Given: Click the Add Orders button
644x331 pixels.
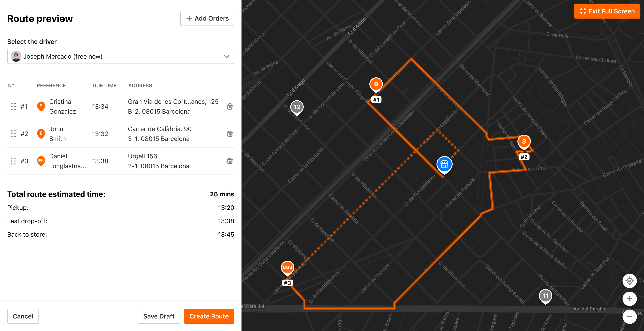Looking at the screenshot, I should click(x=207, y=18).
